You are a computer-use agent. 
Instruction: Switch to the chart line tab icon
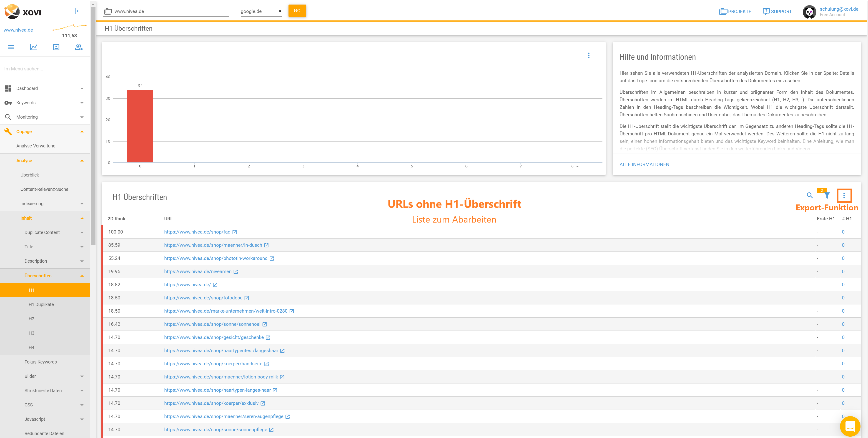coord(34,47)
